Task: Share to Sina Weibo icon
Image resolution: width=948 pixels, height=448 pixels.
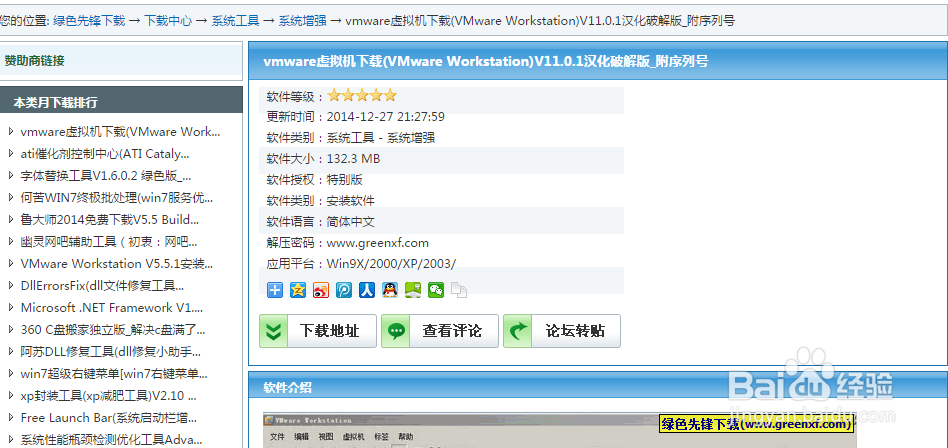Action: click(x=321, y=290)
